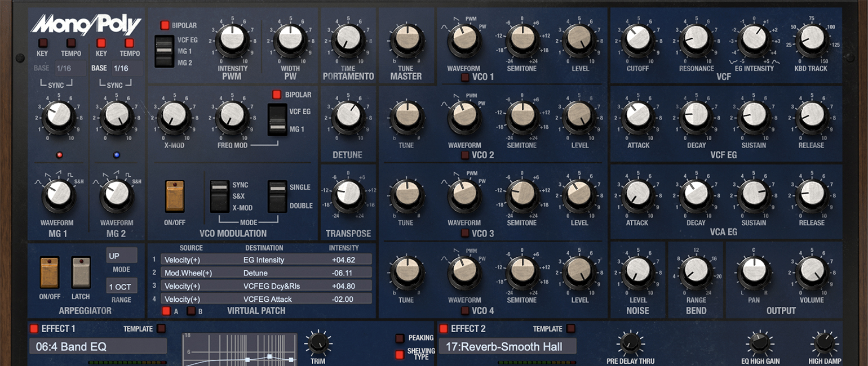Flip the arpeggiator Latch switch
The height and width of the screenshot is (366, 868).
(81, 272)
